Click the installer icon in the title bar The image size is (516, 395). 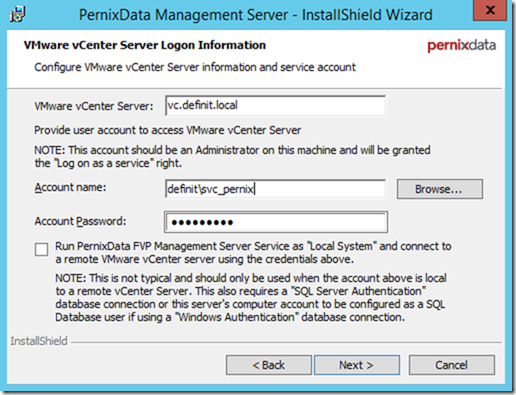(x=17, y=14)
